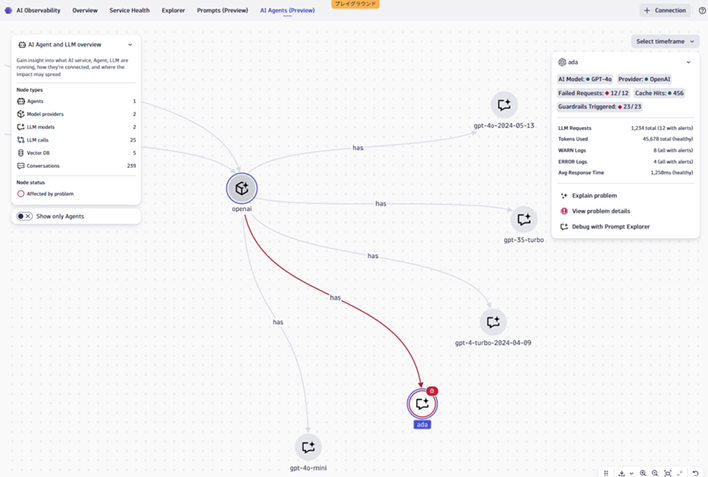Image resolution: width=708 pixels, height=477 pixels.
Task: Click the openai provider node
Action: (x=241, y=188)
